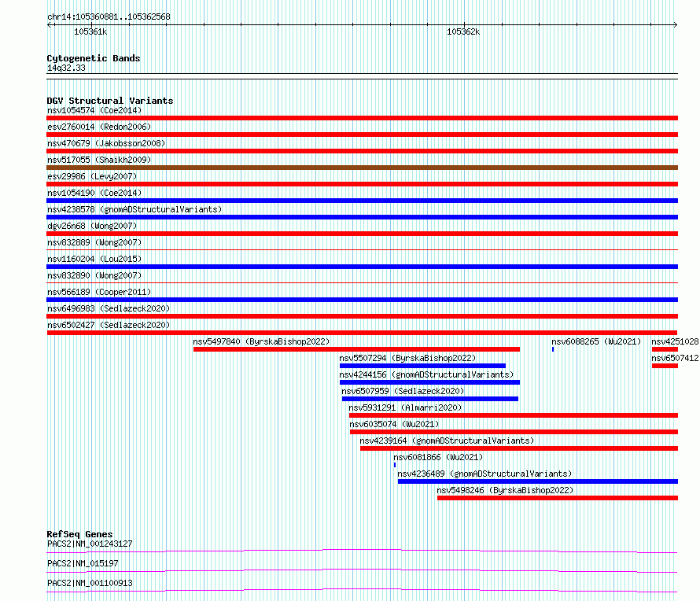Open nsv5507294 (ByrskaBishop2022) label
The image size is (700, 601).
point(407,358)
